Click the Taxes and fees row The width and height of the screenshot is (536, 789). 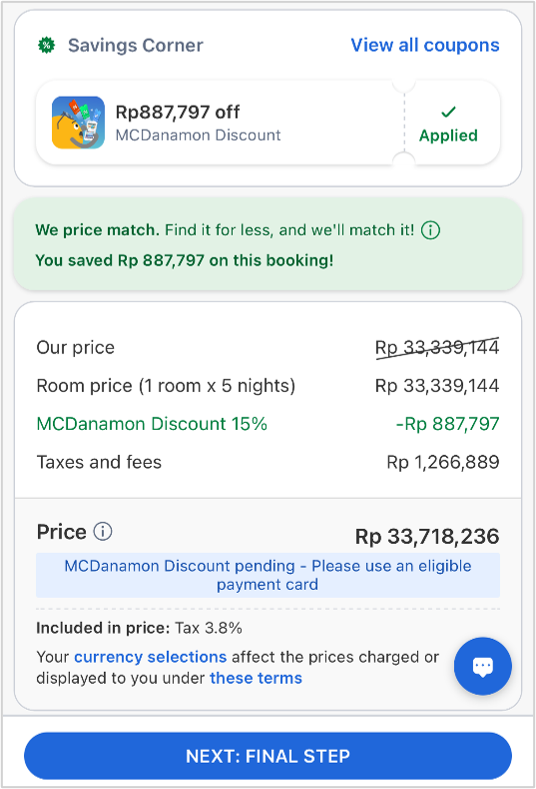coord(268,462)
